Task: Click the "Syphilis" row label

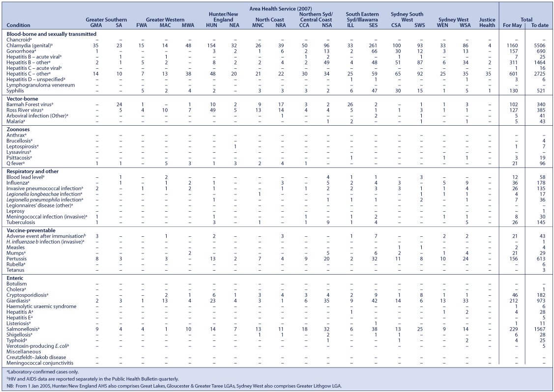Action: point(16,91)
